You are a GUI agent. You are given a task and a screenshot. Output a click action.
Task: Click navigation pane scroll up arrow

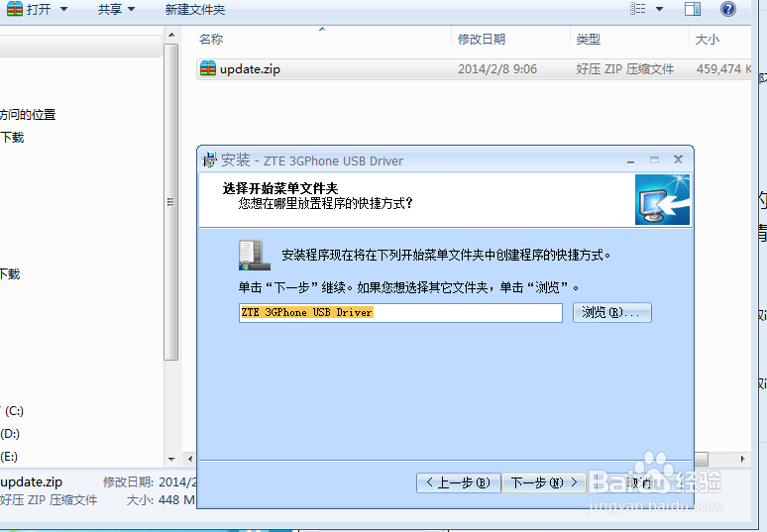click(171, 36)
